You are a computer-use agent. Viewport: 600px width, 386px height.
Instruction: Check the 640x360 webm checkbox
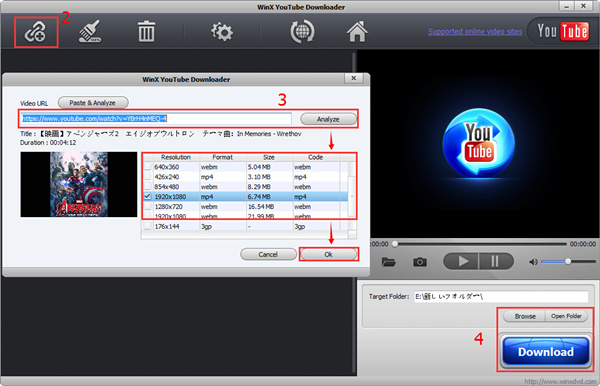(x=147, y=167)
